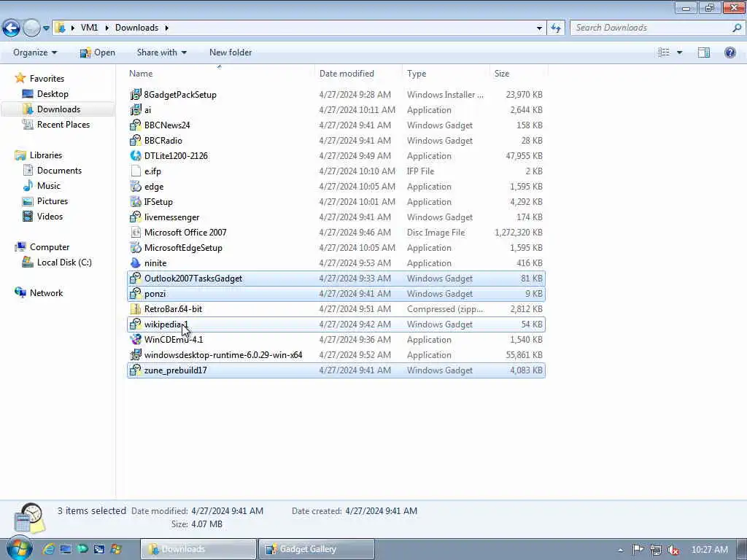Sort by the Size column header
The height and width of the screenshot is (560, 747).
(502, 74)
